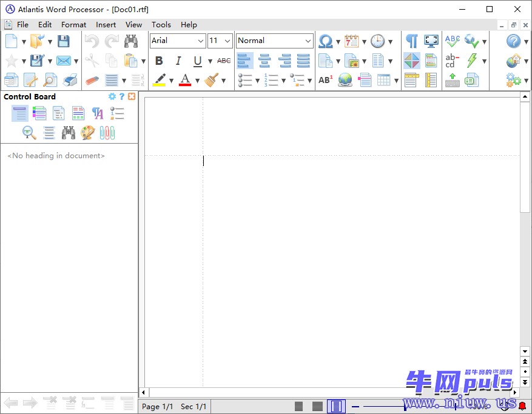Viewport: 532px width, 414px height.
Task: Click the zoom out minus in status bar
Action: (x=355, y=406)
